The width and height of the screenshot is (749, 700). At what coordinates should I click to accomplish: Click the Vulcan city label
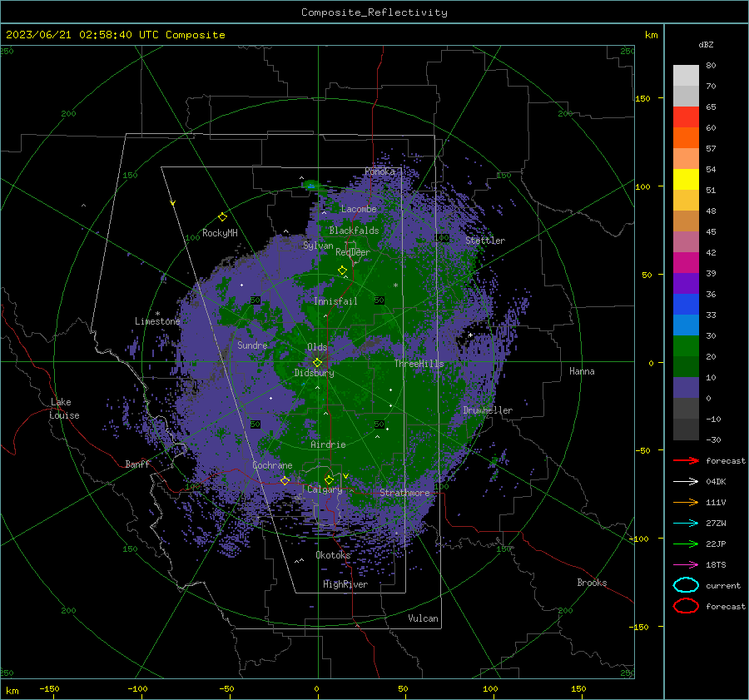[x=424, y=618]
